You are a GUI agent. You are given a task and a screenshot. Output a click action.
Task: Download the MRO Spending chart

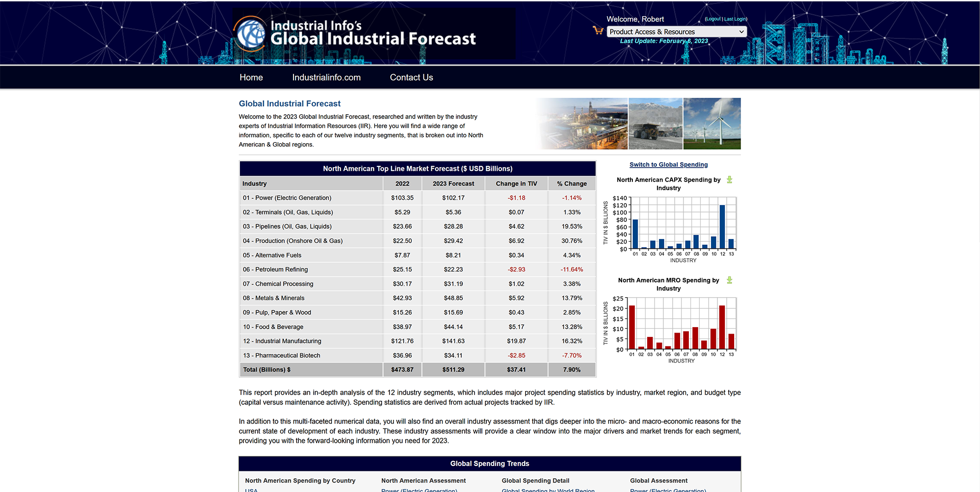[x=730, y=280]
